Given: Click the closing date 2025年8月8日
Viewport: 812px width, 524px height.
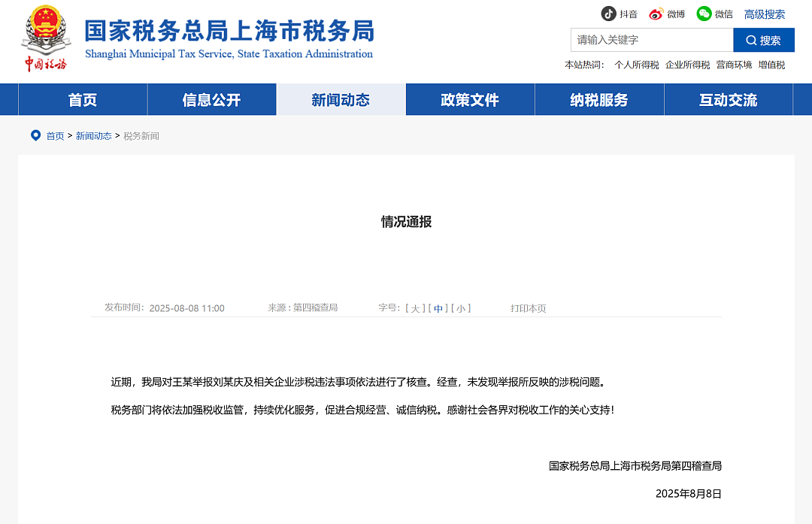Looking at the screenshot, I should point(689,493).
